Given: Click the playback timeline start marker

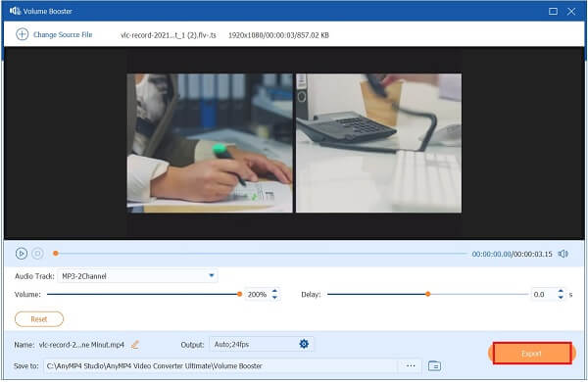Looking at the screenshot, I should [56, 254].
